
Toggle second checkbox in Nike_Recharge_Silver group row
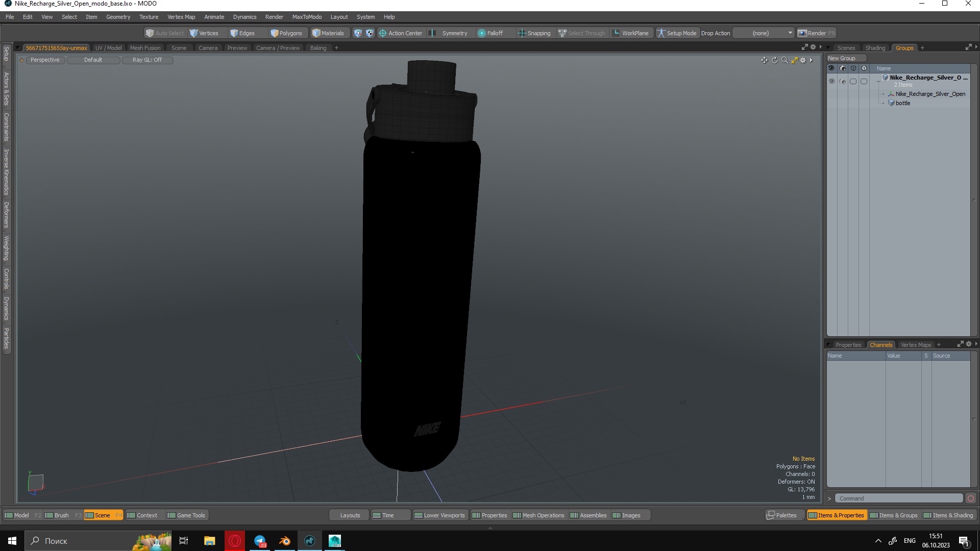[x=864, y=81]
